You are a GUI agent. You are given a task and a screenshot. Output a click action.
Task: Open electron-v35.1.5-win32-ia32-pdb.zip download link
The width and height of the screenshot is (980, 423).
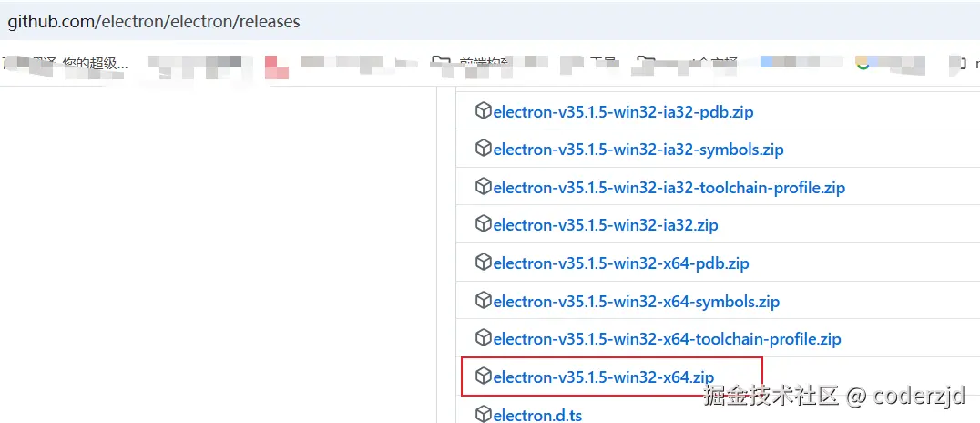tap(623, 112)
